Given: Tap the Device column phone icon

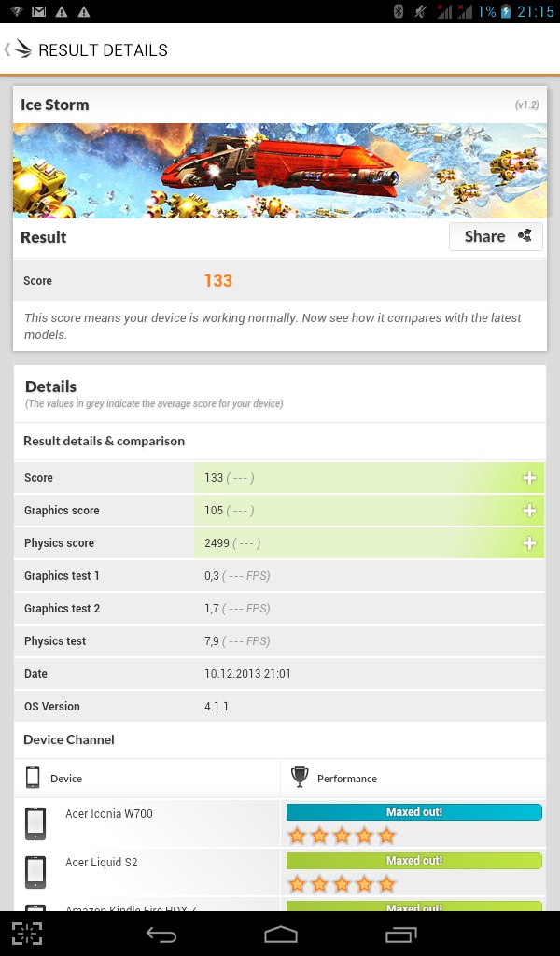Looking at the screenshot, I should (x=33, y=777).
